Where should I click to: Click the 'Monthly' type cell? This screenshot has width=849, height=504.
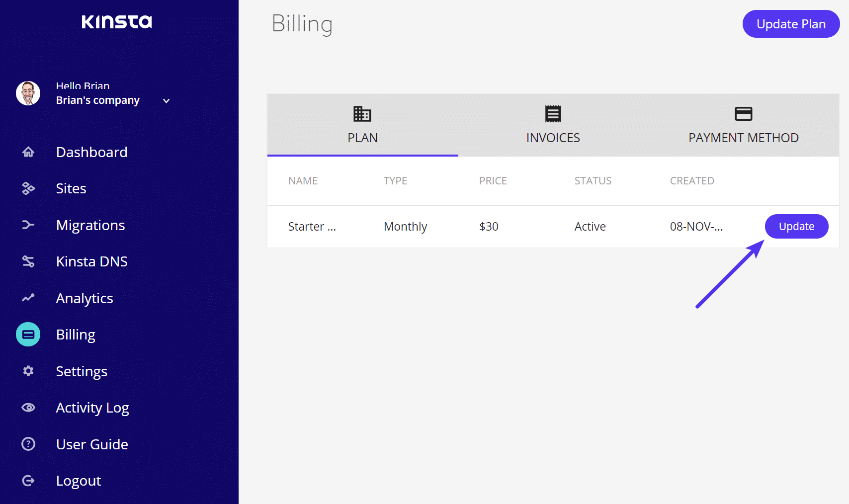(x=406, y=227)
